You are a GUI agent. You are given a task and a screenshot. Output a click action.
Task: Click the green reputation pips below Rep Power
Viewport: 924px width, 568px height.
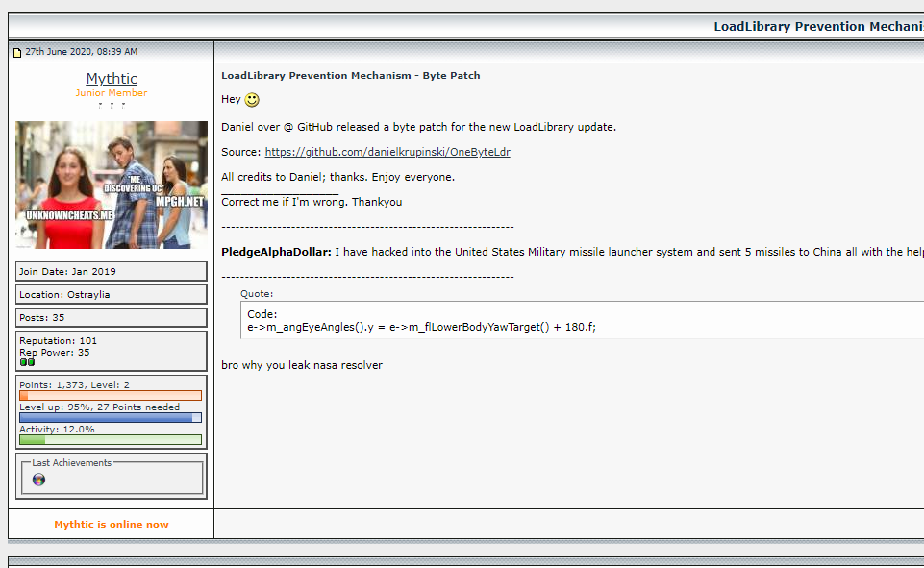coord(26,361)
